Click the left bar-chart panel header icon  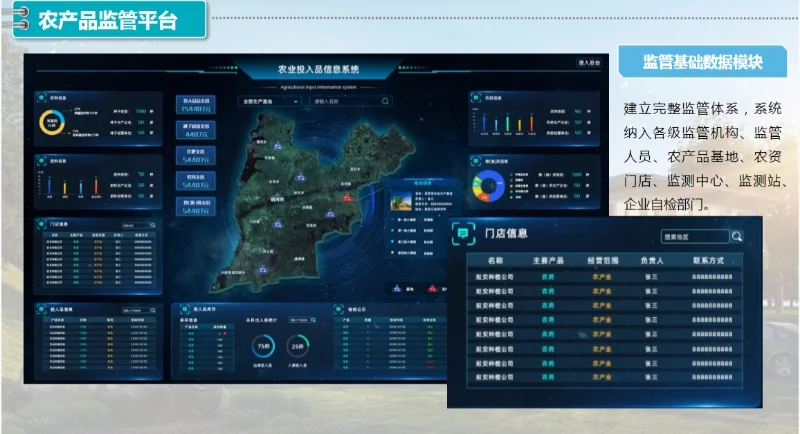click(41, 161)
